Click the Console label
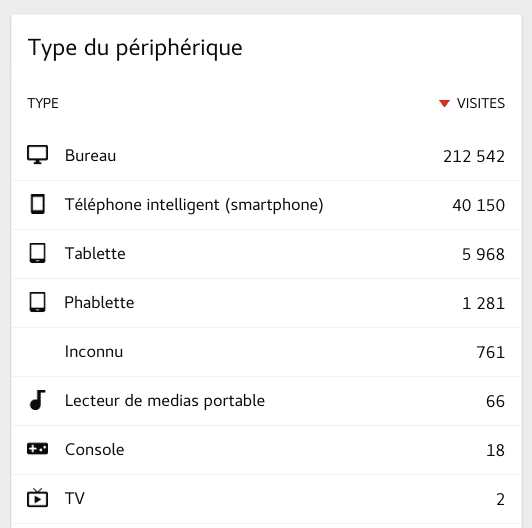Screen dimensions: 532x528 (94, 450)
